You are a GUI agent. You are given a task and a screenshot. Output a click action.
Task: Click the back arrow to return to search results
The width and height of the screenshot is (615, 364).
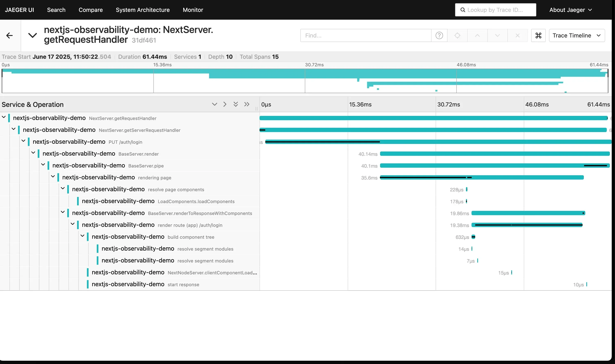pos(10,35)
